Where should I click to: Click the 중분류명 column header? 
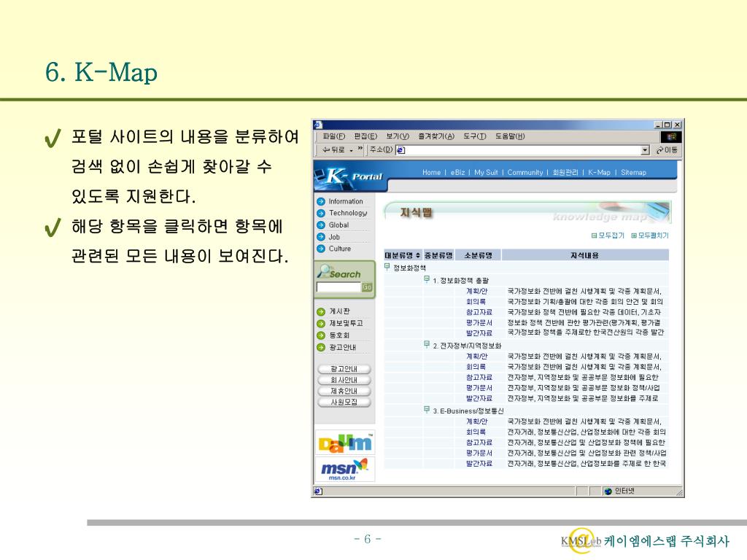(x=438, y=255)
